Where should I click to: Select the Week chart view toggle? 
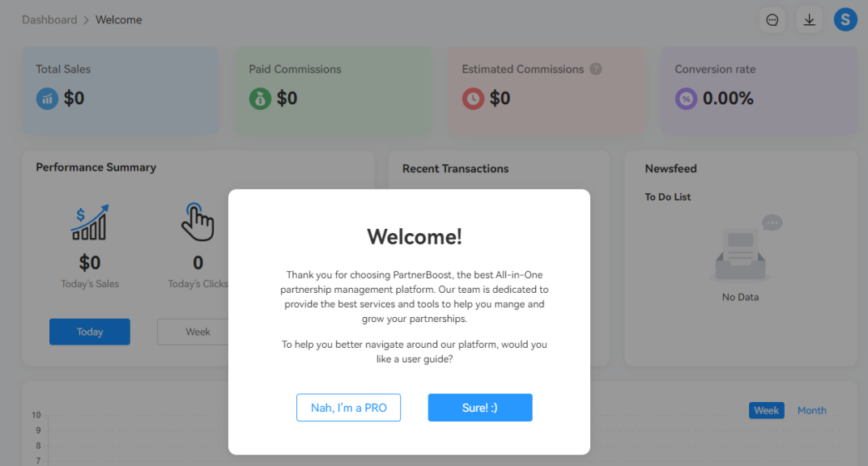766,410
